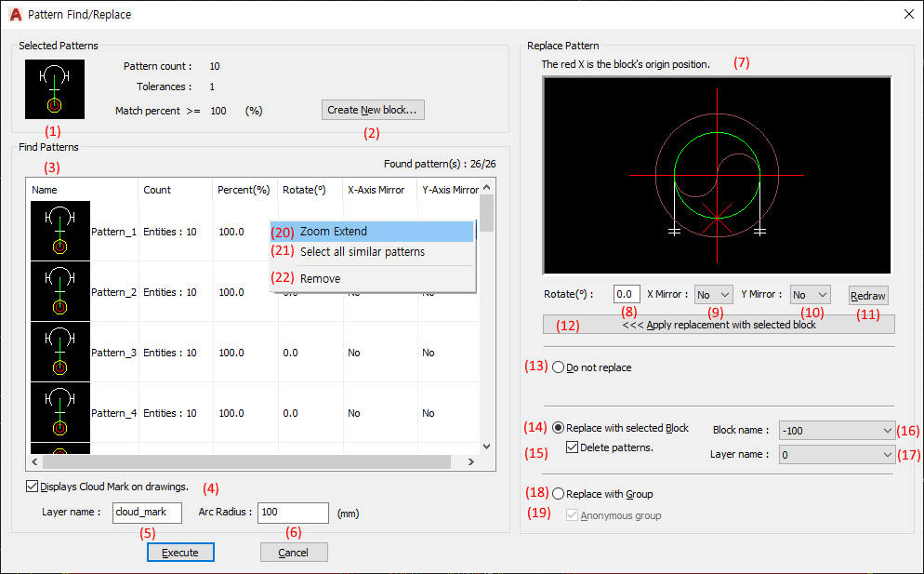Uncheck the Delete patterns checkbox
The width and height of the screenshot is (924, 574).
[572, 447]
